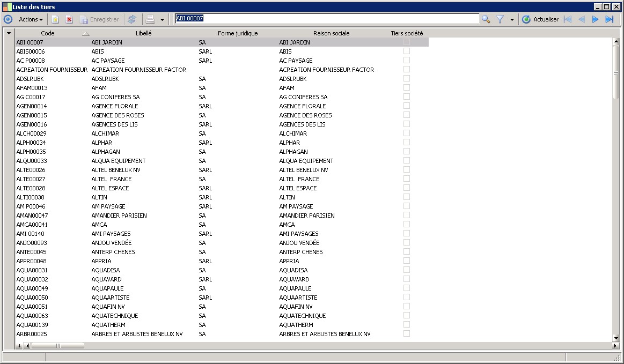Screen dimensions: 624x364
Task: Click the vertical scrollbar thumb
Action: point(616,72)
